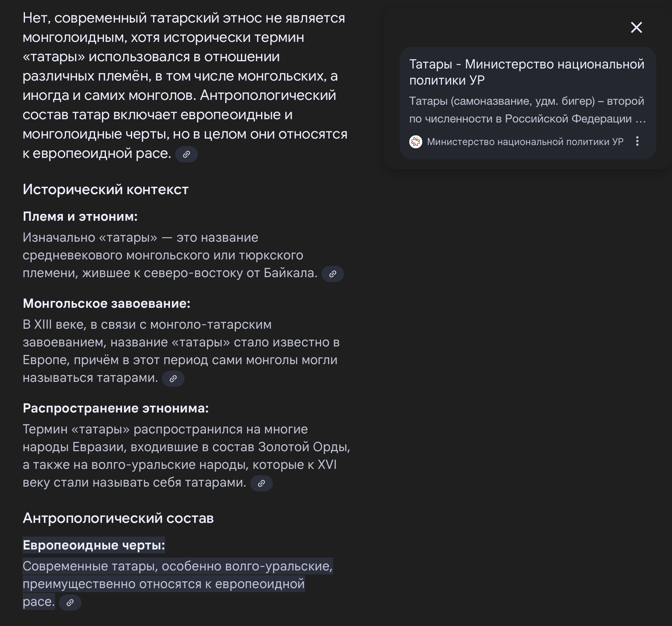Click the Министерство национальной политики УР favicon
Screen dimensions: 672x626
click(416, 142)
